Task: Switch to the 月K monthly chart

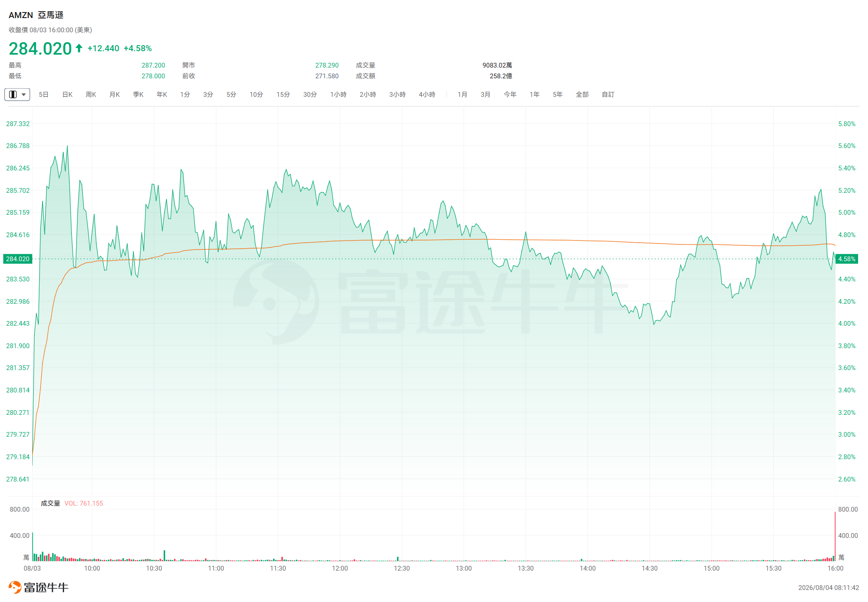Action: (114, 94)
